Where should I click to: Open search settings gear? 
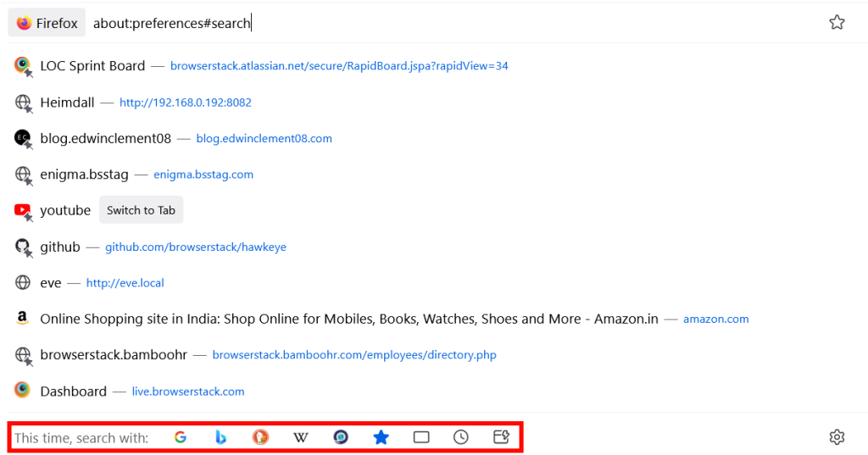837,436
